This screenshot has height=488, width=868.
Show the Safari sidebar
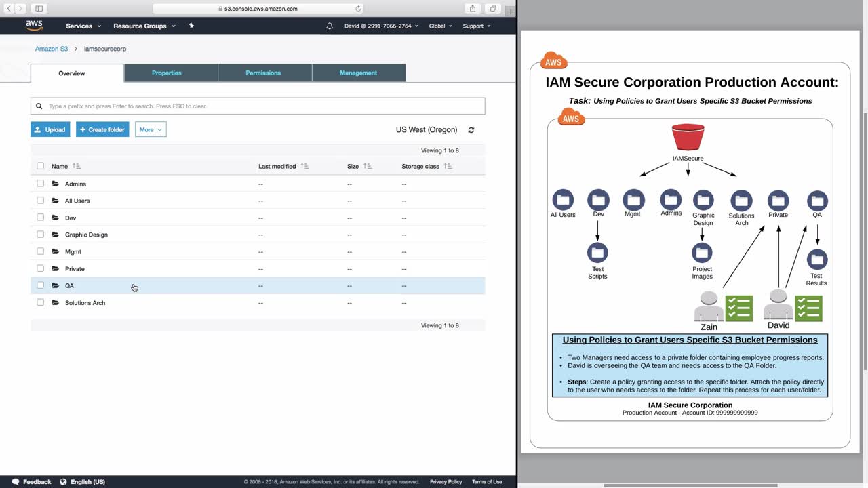(39, 9)
